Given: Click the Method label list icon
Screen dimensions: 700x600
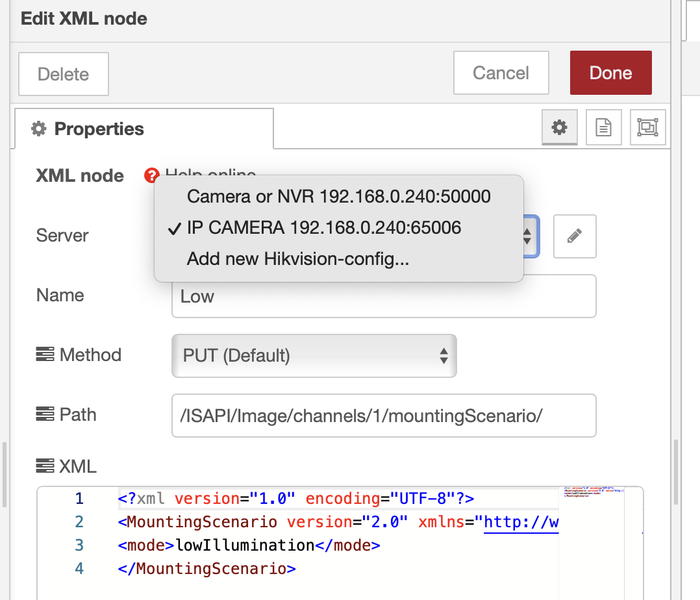Looking at the screenshot, I should [x=45, y=355].
